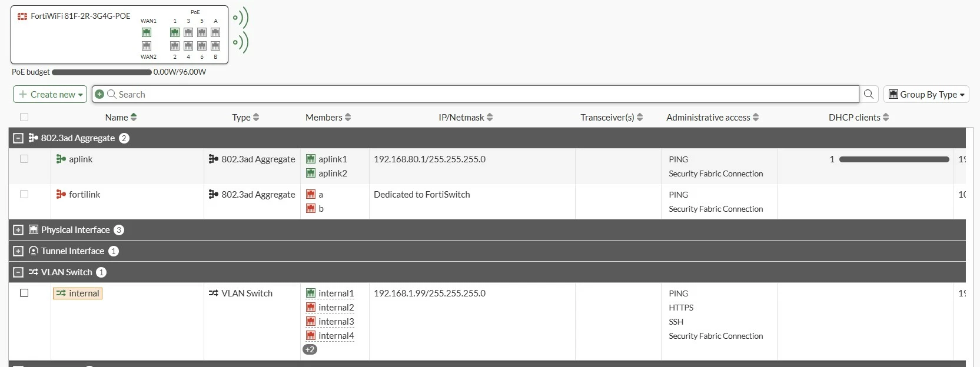Click the fortilink red aggregate icon
The width and height of the screenshot is (980, 367).
[61, 195]
